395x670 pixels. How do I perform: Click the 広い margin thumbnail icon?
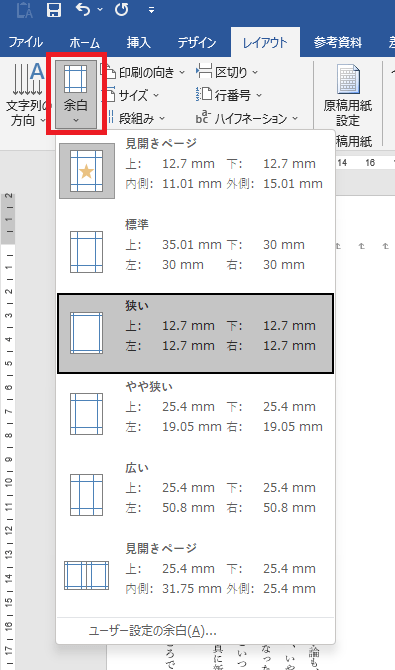(x=87, y=495)
